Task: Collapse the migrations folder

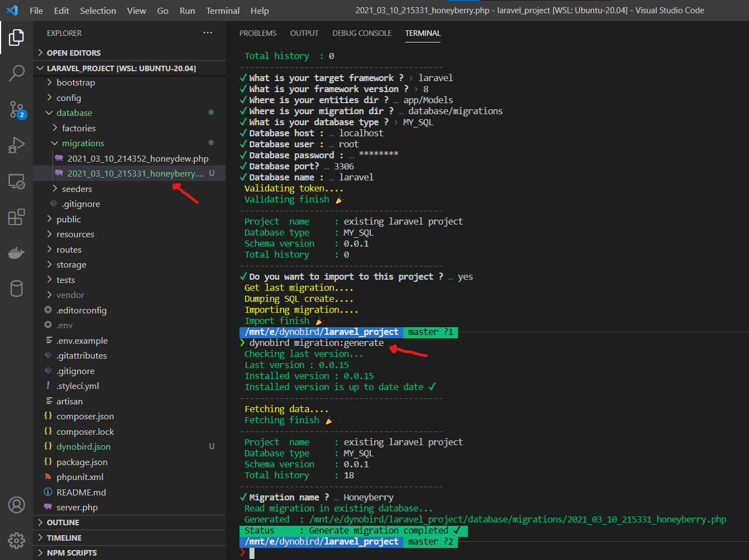Action: pyautogui.click(x=129, y=143)
